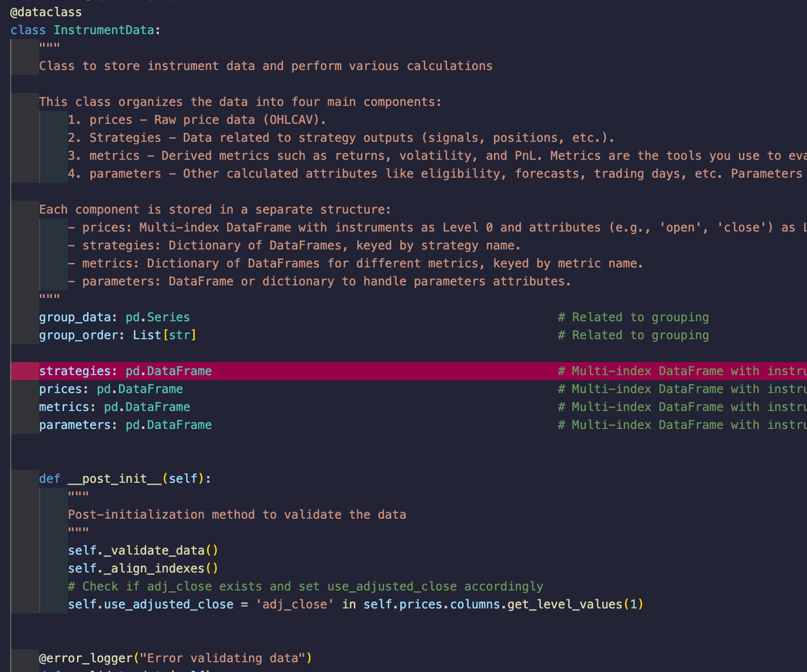This screenshot has height=672, width=807.
Task: Click the "Error validating data" string
Action: pos(223,658)
